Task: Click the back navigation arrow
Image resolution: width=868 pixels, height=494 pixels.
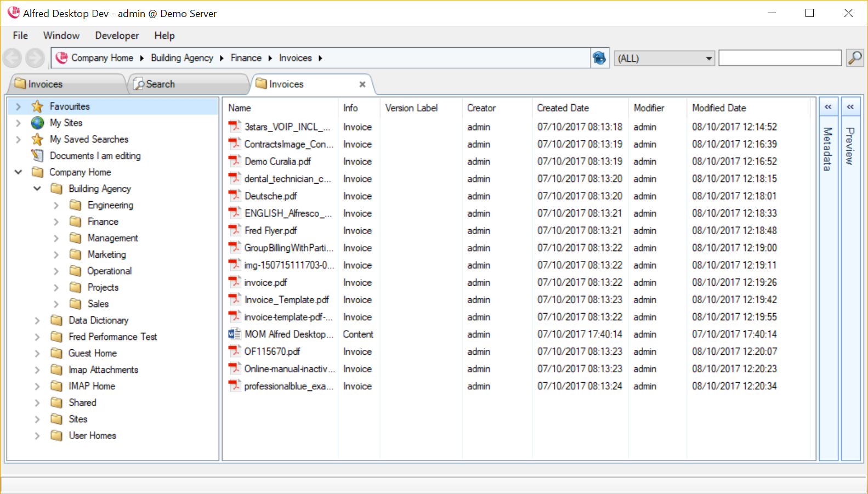Action: pyautogui.click(x=12, y=58)
